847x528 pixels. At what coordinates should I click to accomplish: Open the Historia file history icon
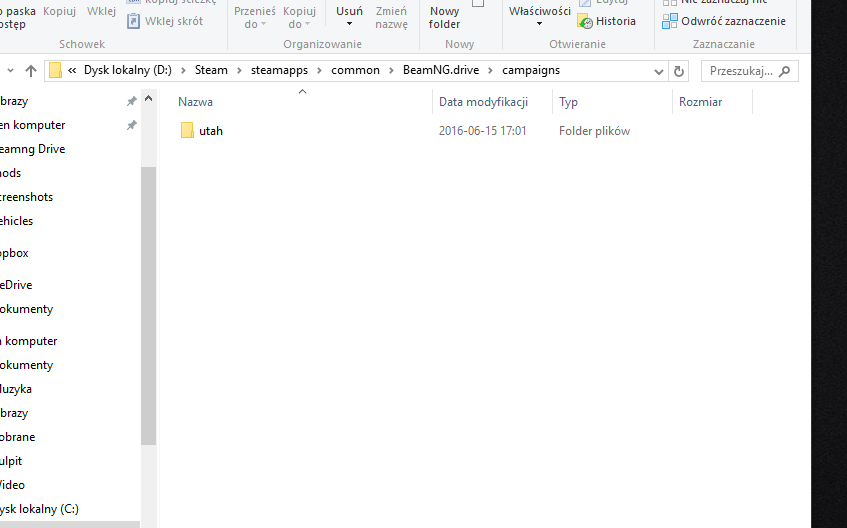(585, 22)
